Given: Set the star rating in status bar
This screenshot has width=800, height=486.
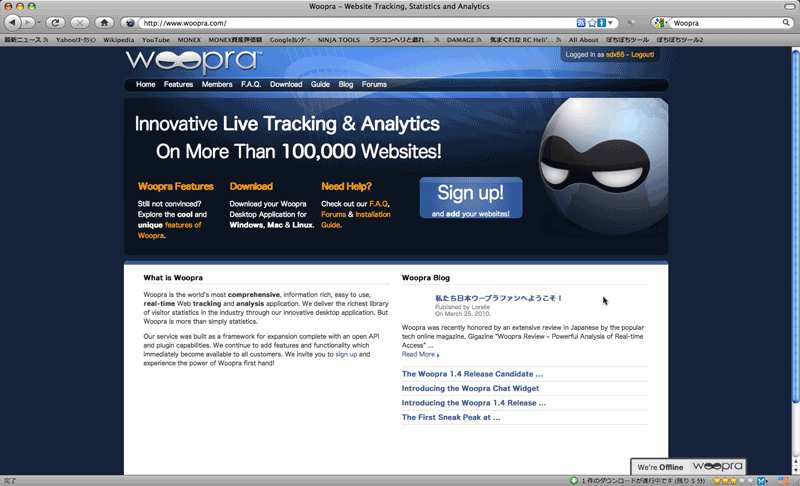Looking at the screenshot, I should (x=733, y=481).
